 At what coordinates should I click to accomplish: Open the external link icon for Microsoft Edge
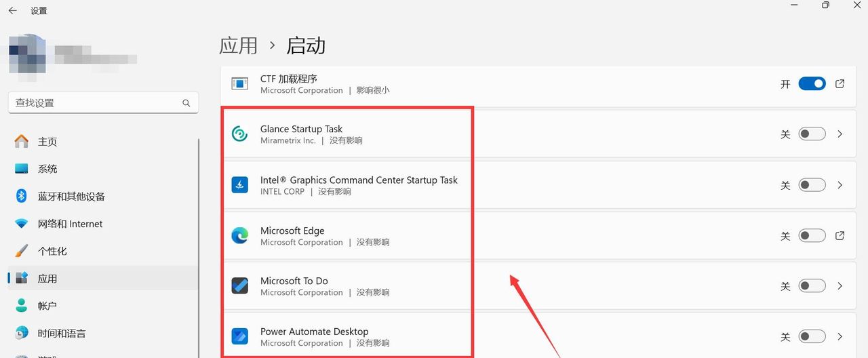click(x=840, y=236)
